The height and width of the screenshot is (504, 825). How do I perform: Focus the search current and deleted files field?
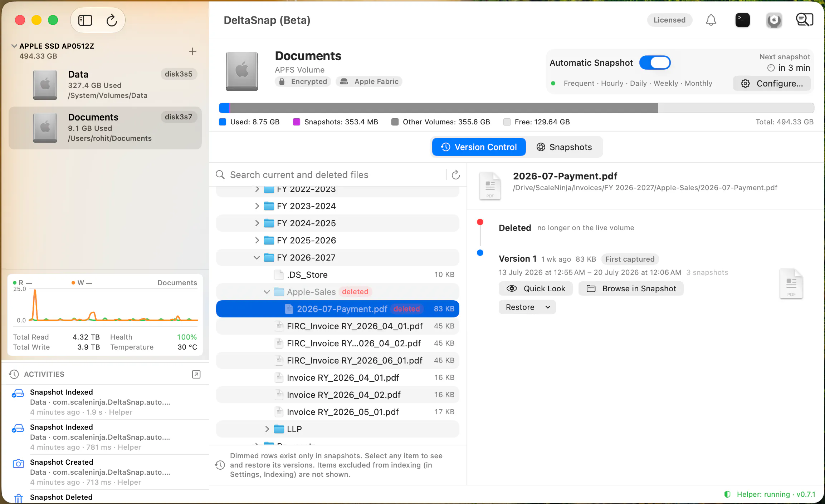336,175
